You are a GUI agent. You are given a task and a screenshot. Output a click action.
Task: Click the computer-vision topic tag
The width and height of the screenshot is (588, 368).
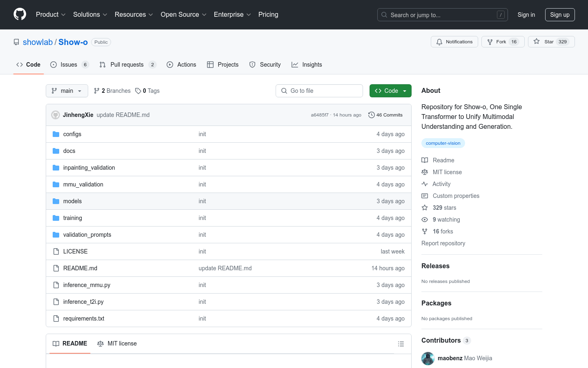coord(443,143)
